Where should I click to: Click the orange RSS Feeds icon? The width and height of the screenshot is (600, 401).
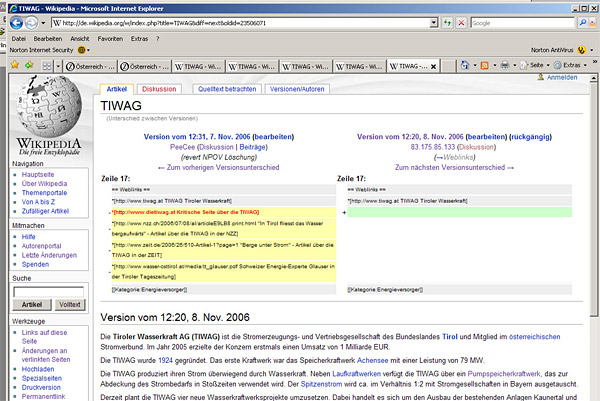pyautogui.click(x=484, y=65)
